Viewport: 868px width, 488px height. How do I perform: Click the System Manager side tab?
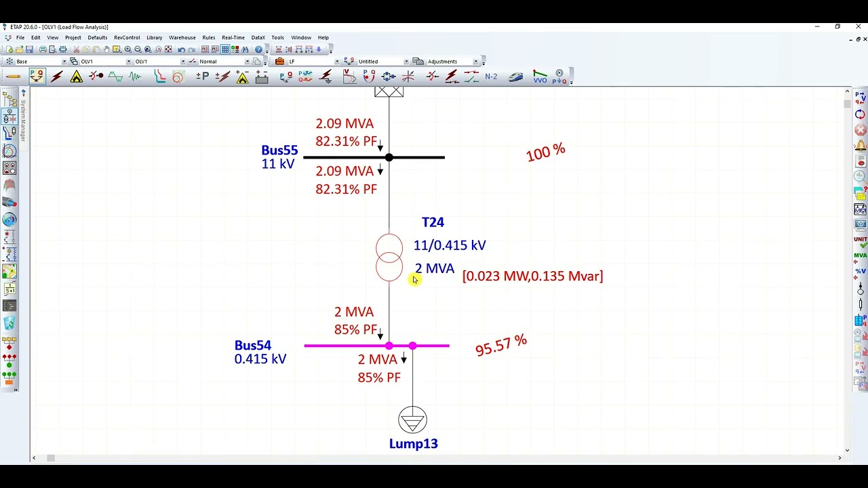22,117
